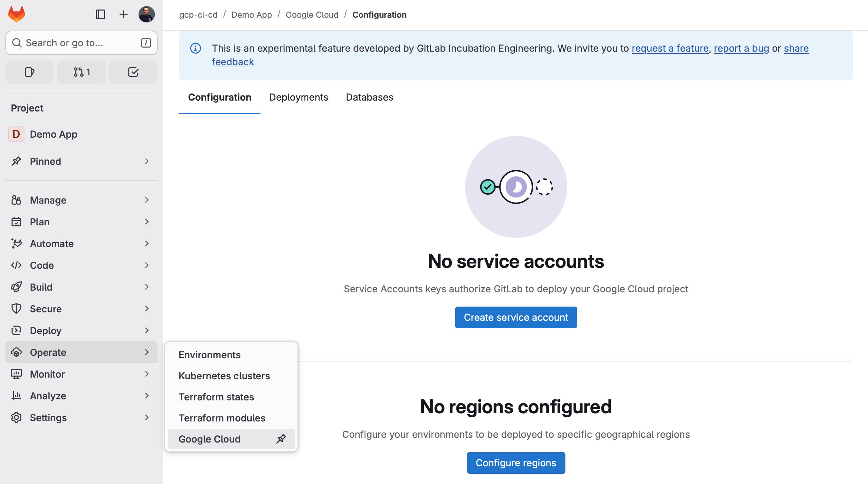Open the to-do list icon
Image resolution: width=868 pixels, height=484 pixels.
pyautogui.click(x=133, y=72)
